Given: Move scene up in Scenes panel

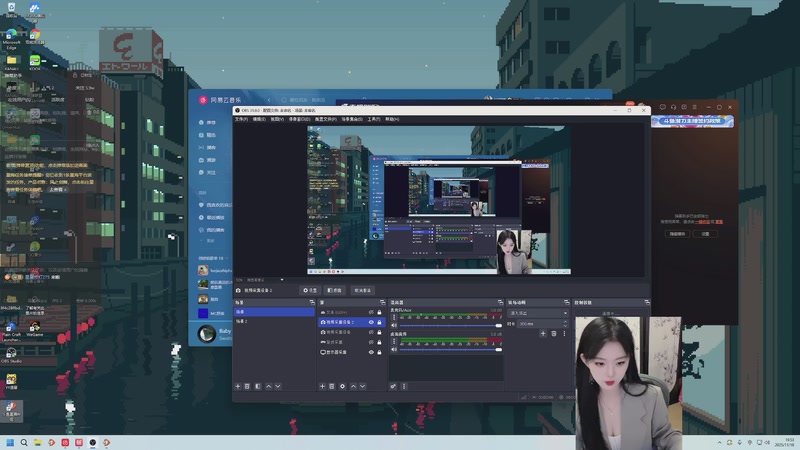Looking at the screenshot, I should (x=269, y=387).
